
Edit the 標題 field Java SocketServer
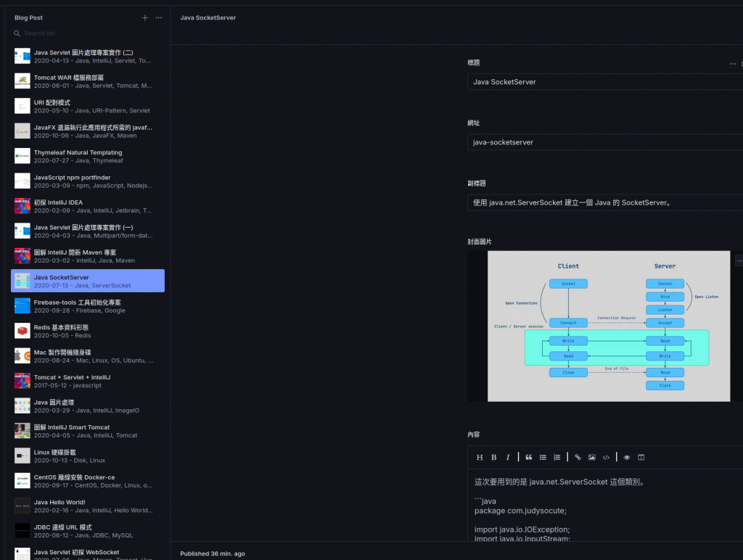pos(605,81)
